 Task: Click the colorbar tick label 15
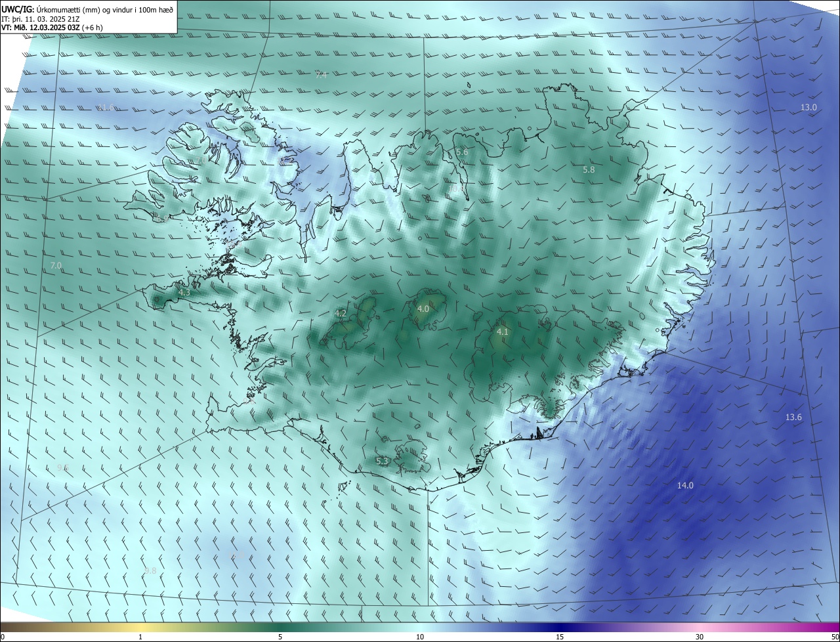click(560, 637)
